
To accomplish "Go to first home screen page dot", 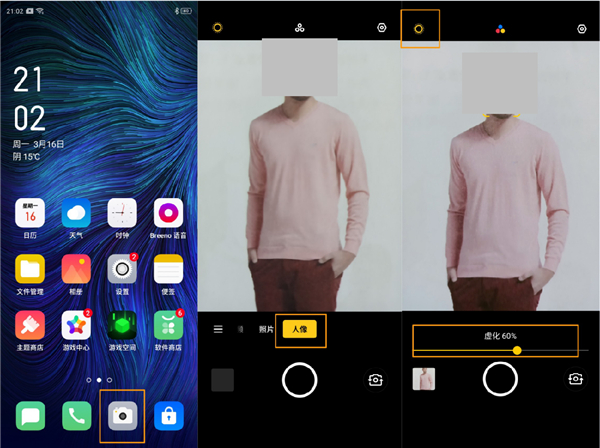I will [x=89, y=380].
